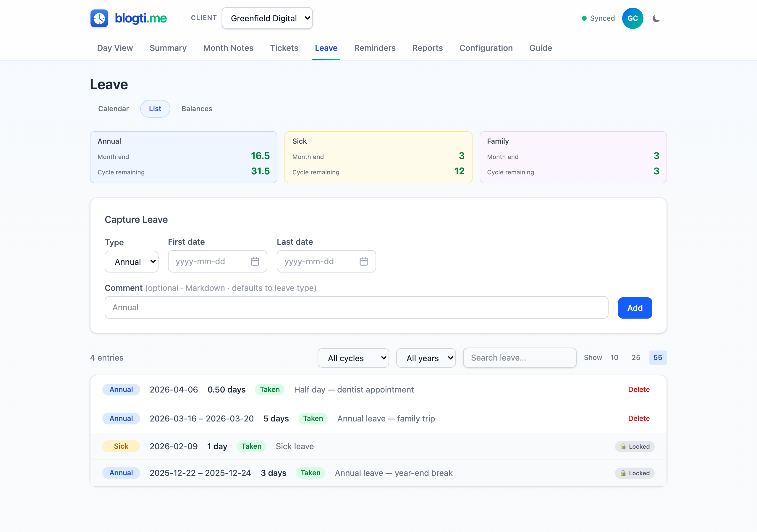Click the date range 2025-12-22 – 2025-12-24
This screenshot has height=532, width=757.
pyautogui.click(x=200, y=473)
